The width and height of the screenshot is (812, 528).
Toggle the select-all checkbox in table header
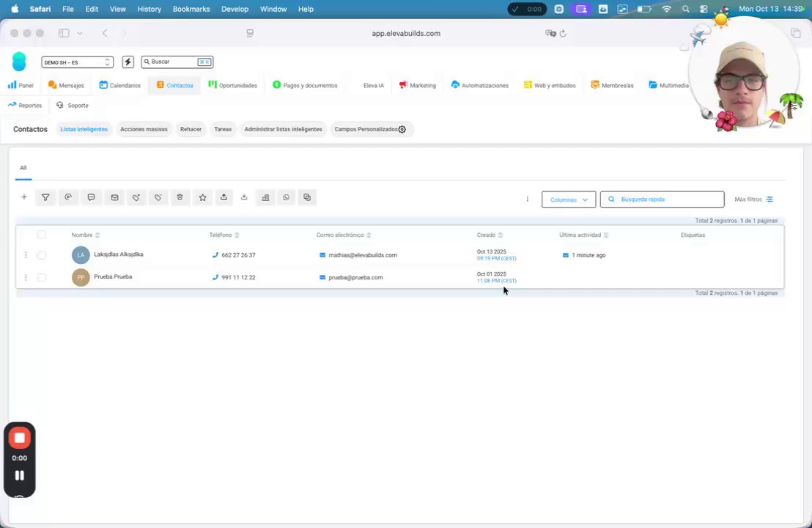(x=42, y=235)
